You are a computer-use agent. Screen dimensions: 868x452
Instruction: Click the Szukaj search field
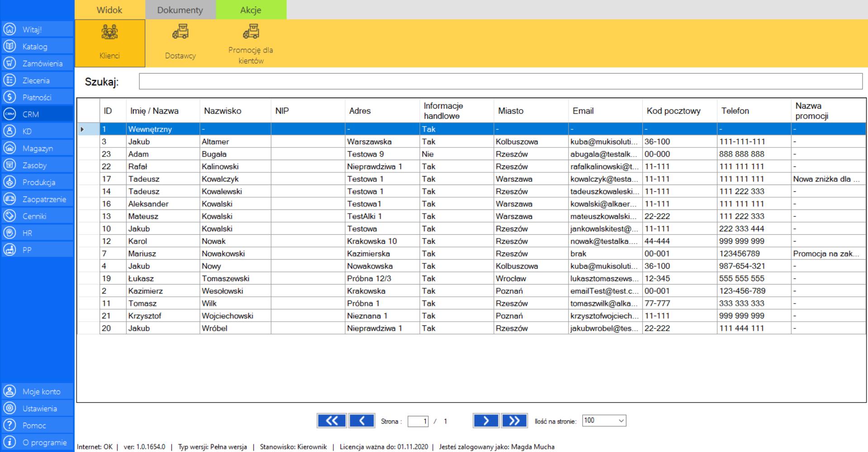click(500, 81)
